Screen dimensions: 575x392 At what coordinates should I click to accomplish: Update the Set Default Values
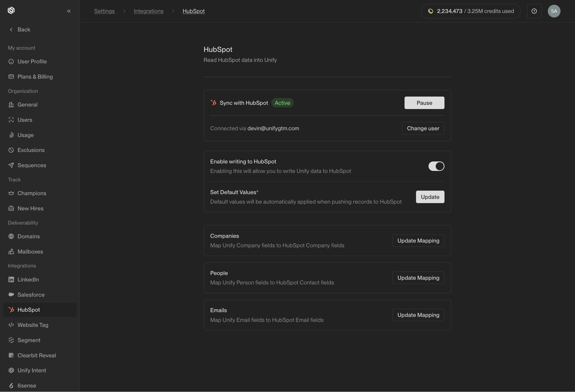430,197
